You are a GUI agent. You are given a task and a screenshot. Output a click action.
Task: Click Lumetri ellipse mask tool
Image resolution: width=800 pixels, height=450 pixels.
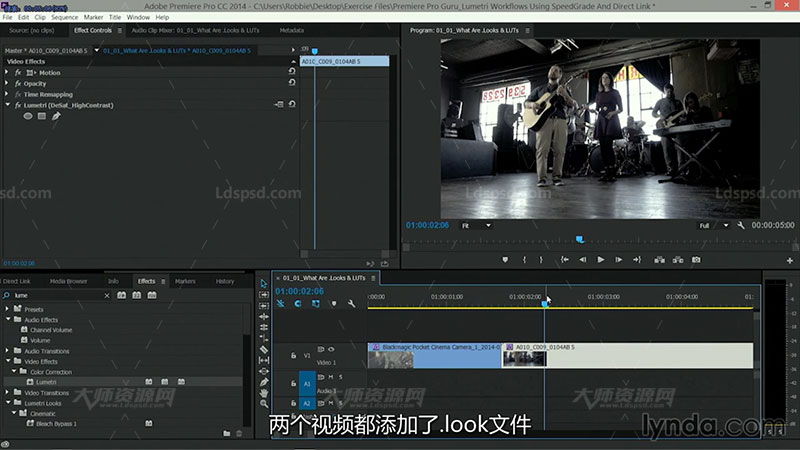(28, 116)
